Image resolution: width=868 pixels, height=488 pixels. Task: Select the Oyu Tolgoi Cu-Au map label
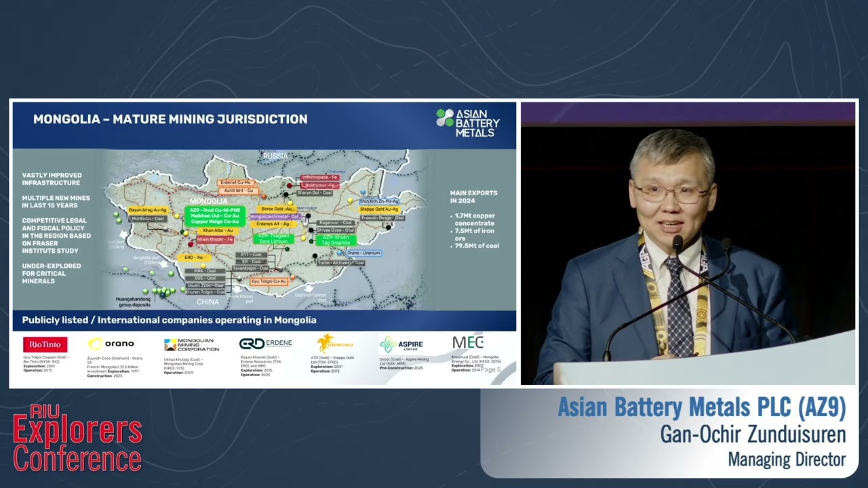tap(269, 281)
